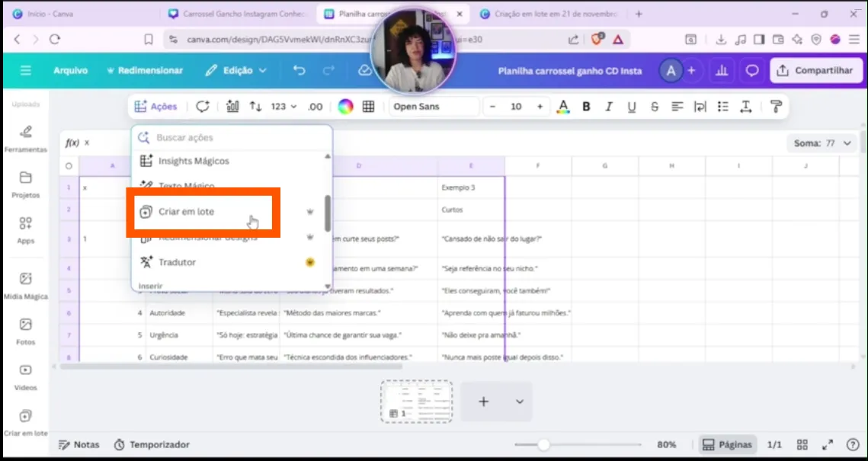868x461 pixels.
Task: Toggle strikethrough text formatting
Action: pos(655,107)
